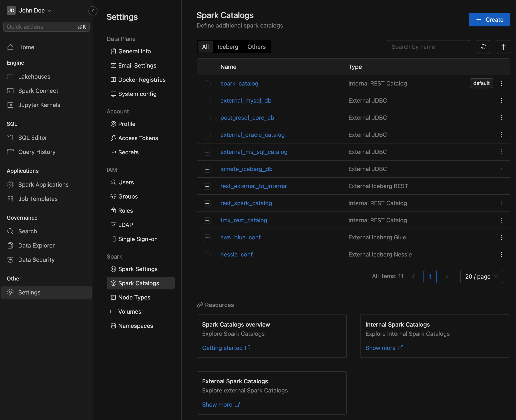Click the Search by name input field
The height and width of the screenshot is (420, 516).
428,47
